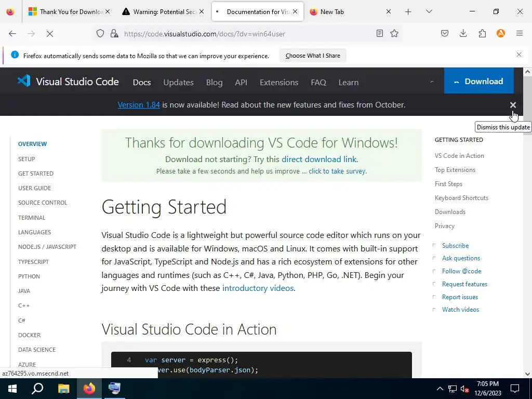Viewport: 532px width, 399px height.
Task: Select SOURCE CONTROL in docs sidebar
Action: tap(43, 203)
